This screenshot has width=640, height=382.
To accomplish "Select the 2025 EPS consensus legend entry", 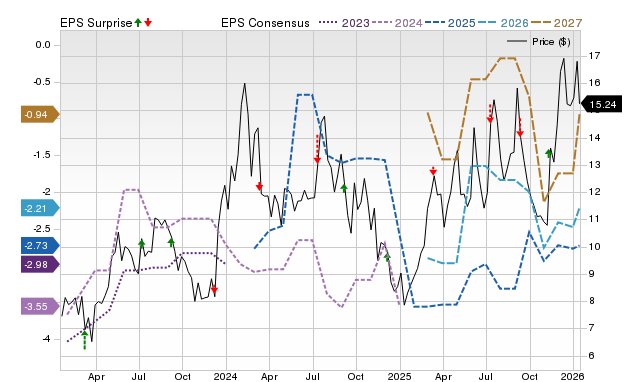I will click(450, 23).
